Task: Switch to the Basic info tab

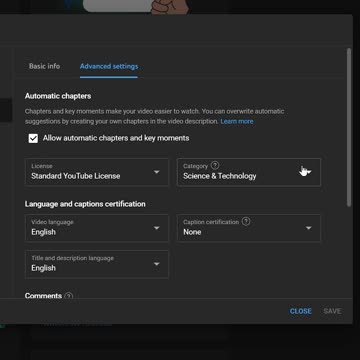Action: point(44,66)
